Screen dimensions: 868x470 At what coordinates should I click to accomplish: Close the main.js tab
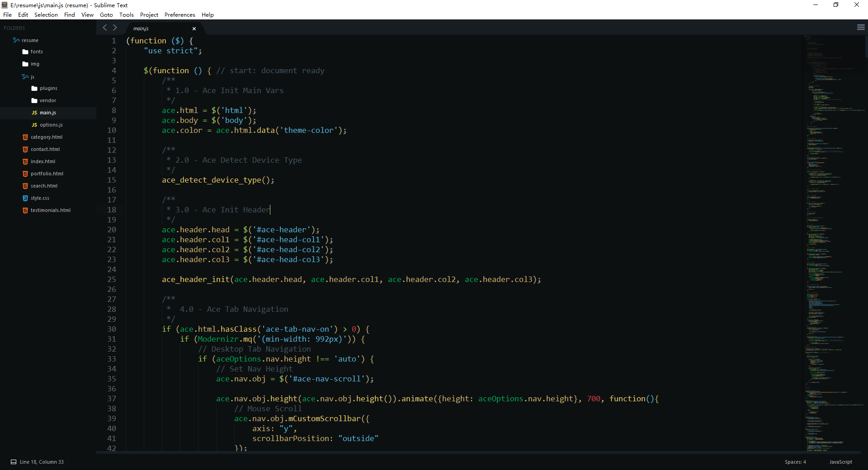click(194, 28)
